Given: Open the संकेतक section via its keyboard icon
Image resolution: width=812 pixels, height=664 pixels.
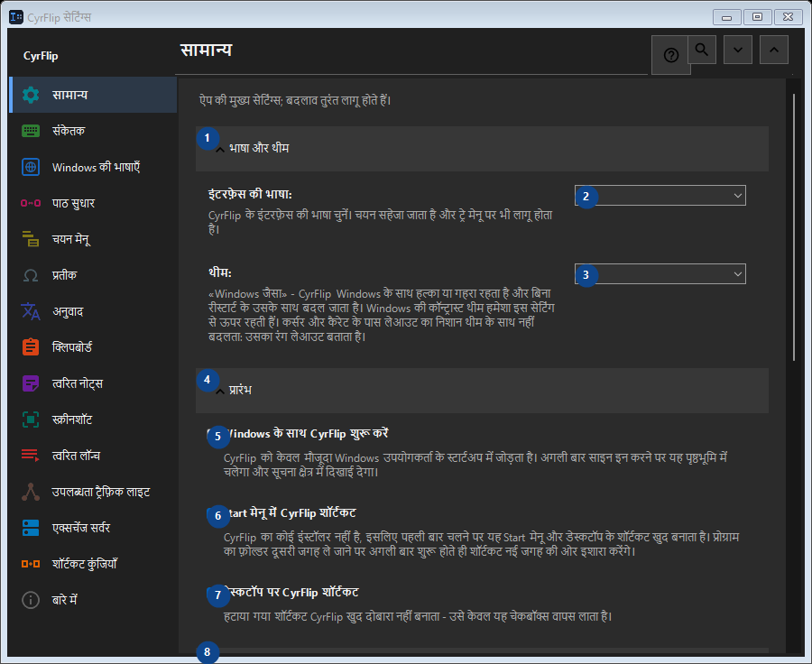Looking at the screenshot, I should [x=31, y=131].
